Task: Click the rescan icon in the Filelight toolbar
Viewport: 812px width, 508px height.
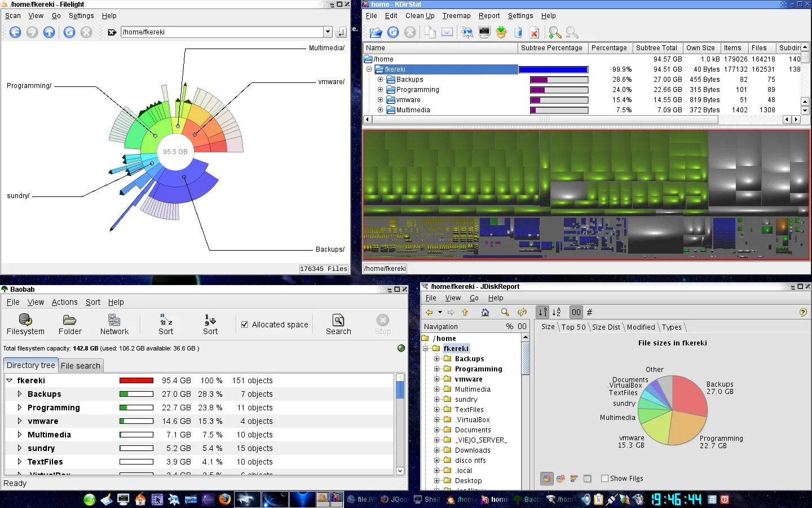Action: [x=69, y=32]
